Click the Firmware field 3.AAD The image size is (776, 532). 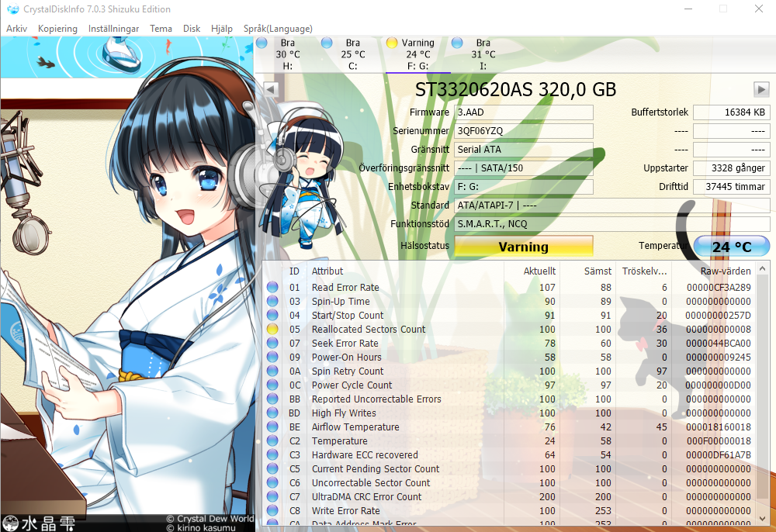click(x=524, y=112)
